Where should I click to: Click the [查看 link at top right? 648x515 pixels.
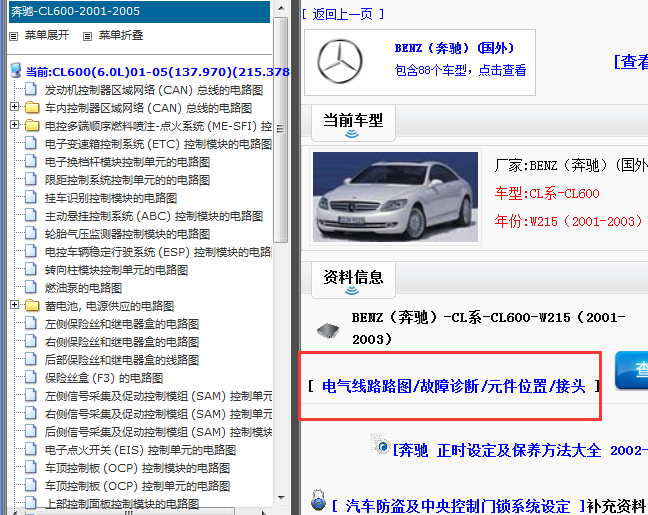tap(631, 62)
